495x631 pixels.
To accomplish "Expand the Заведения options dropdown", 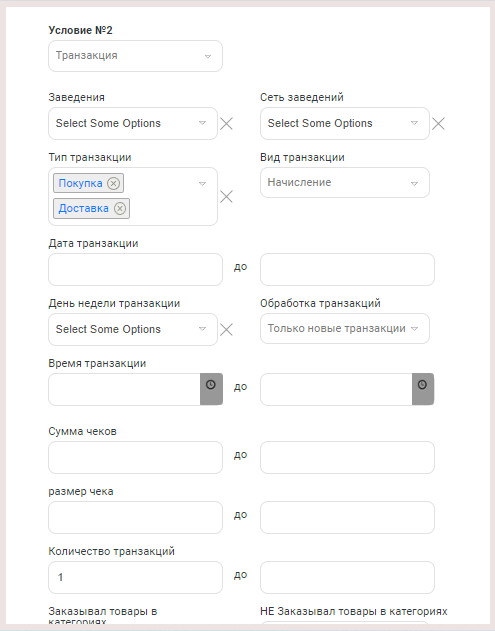I will coord(133,124).
